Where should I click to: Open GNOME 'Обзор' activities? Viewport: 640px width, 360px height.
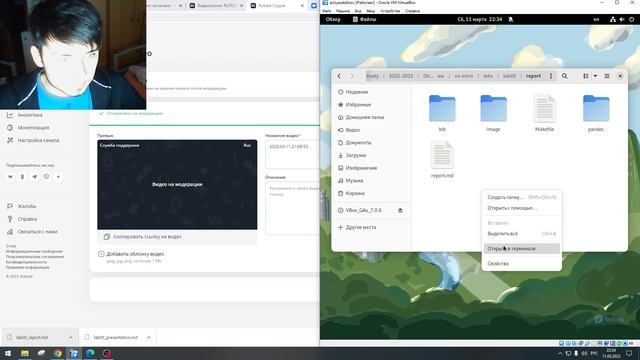point(333,19)
